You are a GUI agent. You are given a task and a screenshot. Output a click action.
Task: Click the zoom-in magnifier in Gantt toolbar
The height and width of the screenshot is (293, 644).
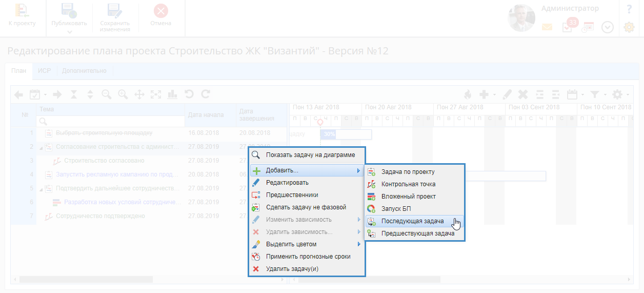(123, 94)
